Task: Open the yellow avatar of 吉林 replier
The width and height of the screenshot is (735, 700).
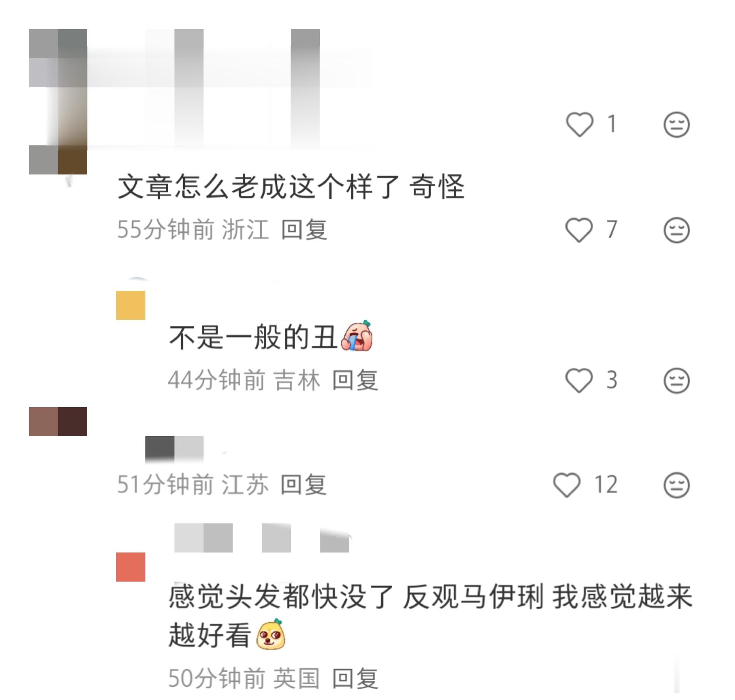Action: (x=131, y=305)
